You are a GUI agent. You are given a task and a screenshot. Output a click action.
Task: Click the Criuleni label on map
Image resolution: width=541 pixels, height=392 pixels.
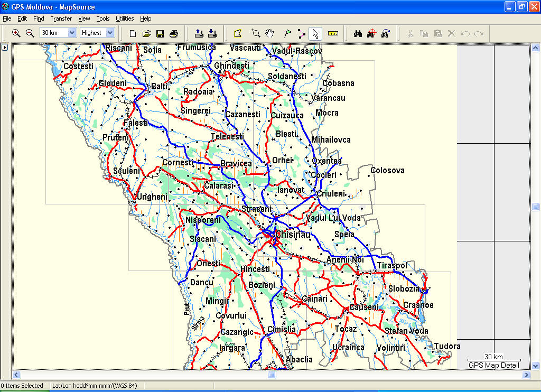coord(331,193)
